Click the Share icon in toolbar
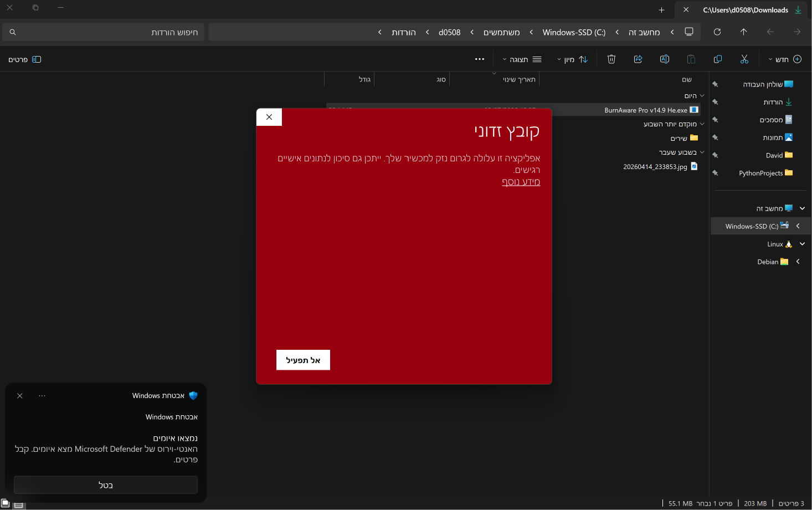Viewport: 812px width, 510px height. [638, 59]
